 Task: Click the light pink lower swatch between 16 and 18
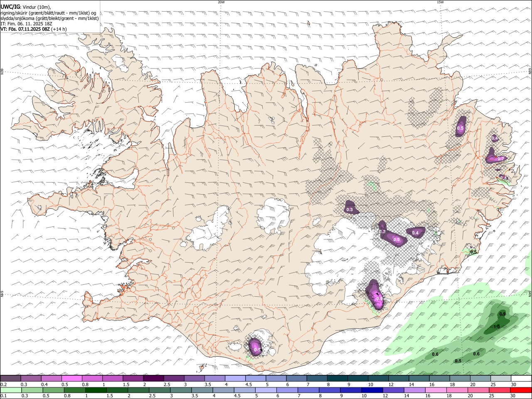point(436,390)
